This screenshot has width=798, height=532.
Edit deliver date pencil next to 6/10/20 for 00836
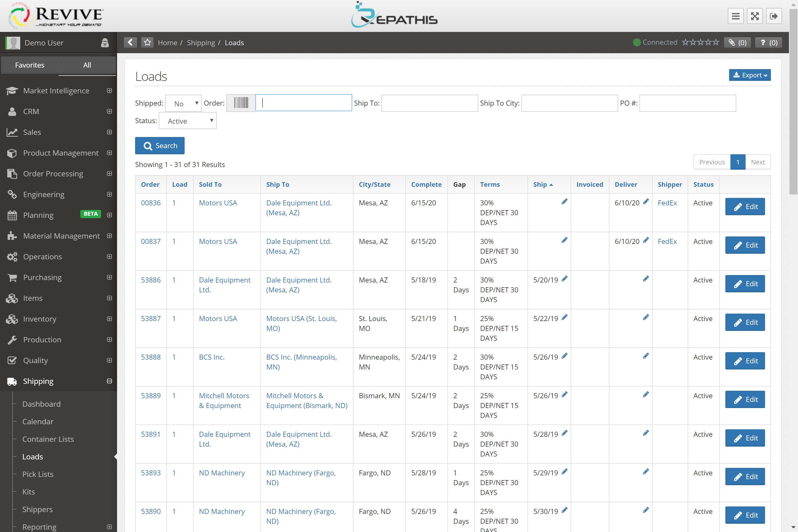click(646, 202)
